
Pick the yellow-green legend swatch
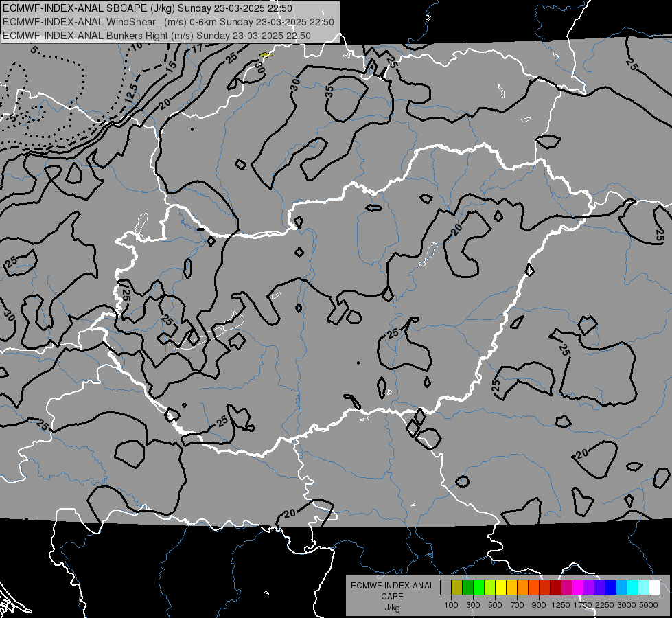coord(489,588)
